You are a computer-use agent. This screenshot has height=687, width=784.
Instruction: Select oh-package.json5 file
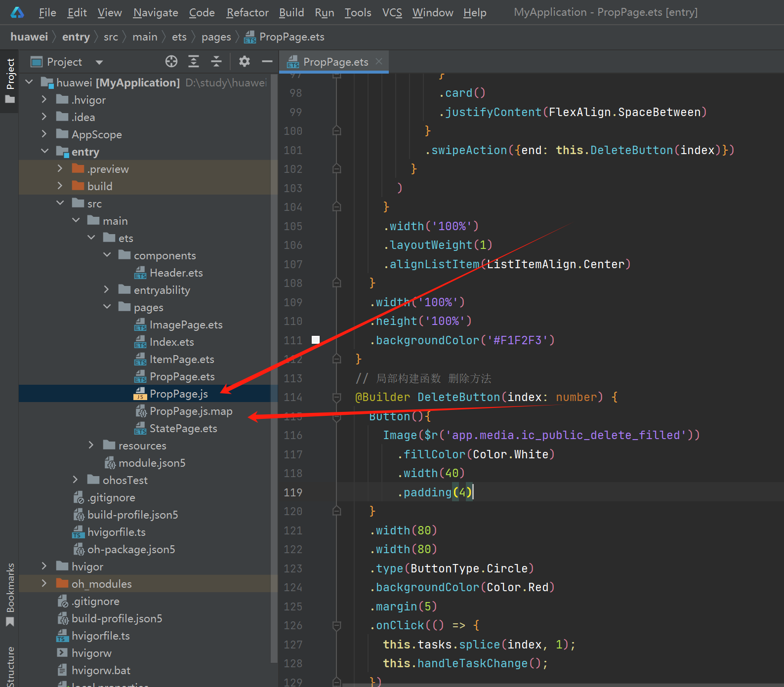pos(131,549)
